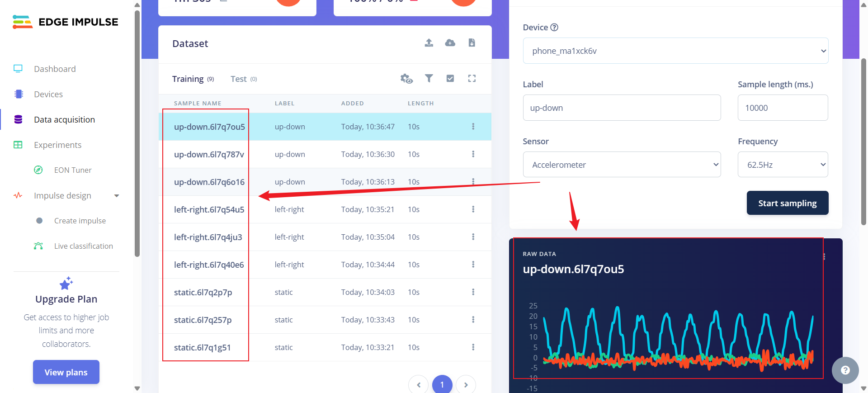Select sample row up-down.6l7q6o16

pyautogui.click(x=325, y=182)
